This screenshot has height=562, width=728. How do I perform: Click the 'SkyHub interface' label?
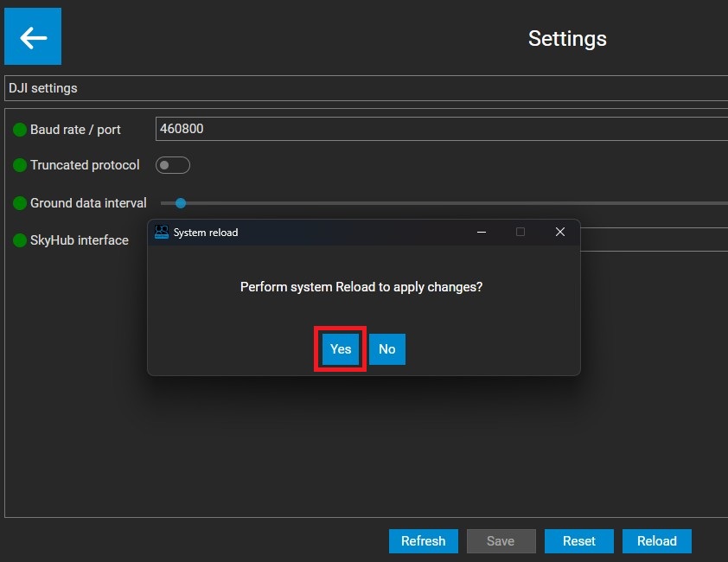pos(80,240)
